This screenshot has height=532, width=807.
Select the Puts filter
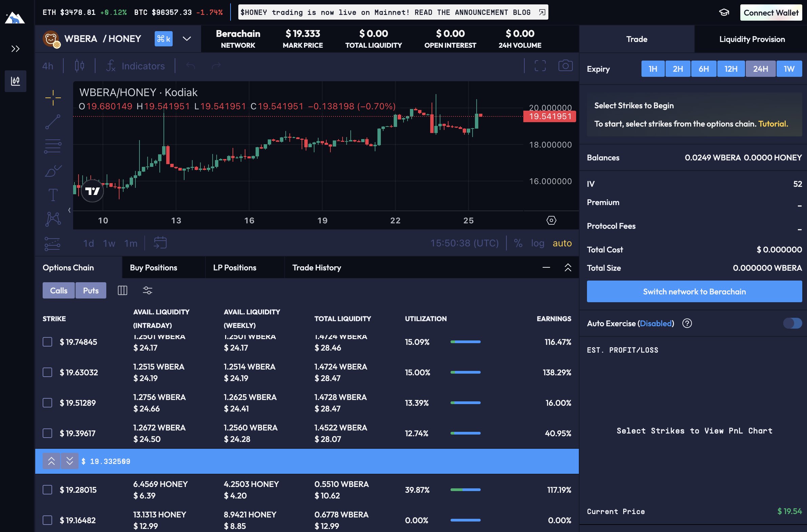coord(91,290)
